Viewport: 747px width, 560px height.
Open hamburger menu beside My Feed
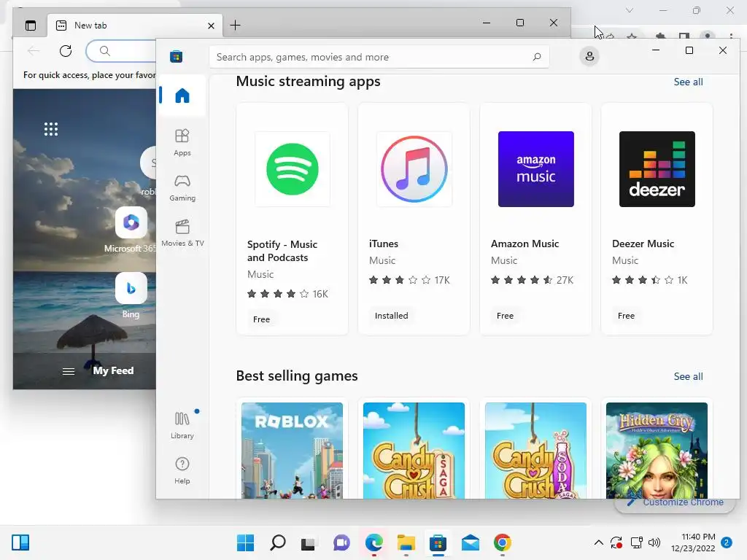pos(69,371)
